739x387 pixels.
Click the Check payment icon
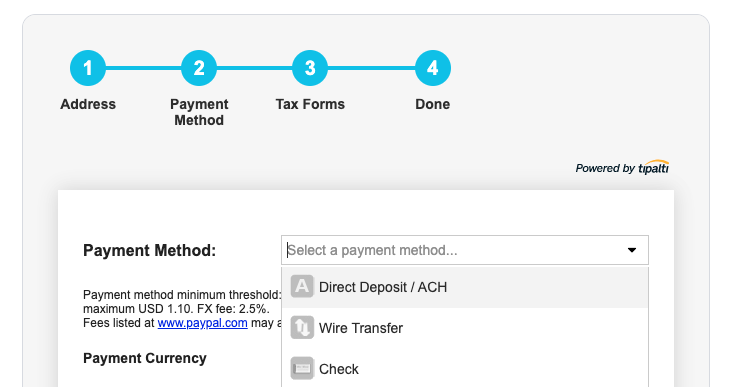(302, 369)
